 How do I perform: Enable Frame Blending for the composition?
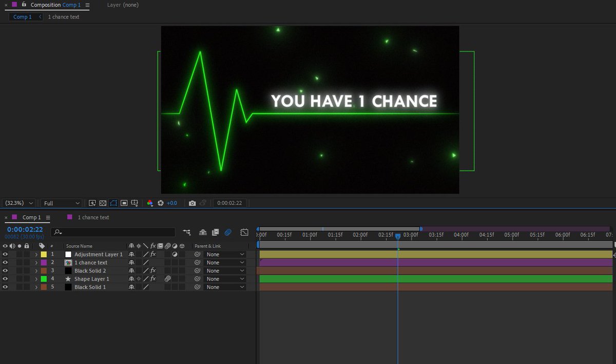click(215, 233)
